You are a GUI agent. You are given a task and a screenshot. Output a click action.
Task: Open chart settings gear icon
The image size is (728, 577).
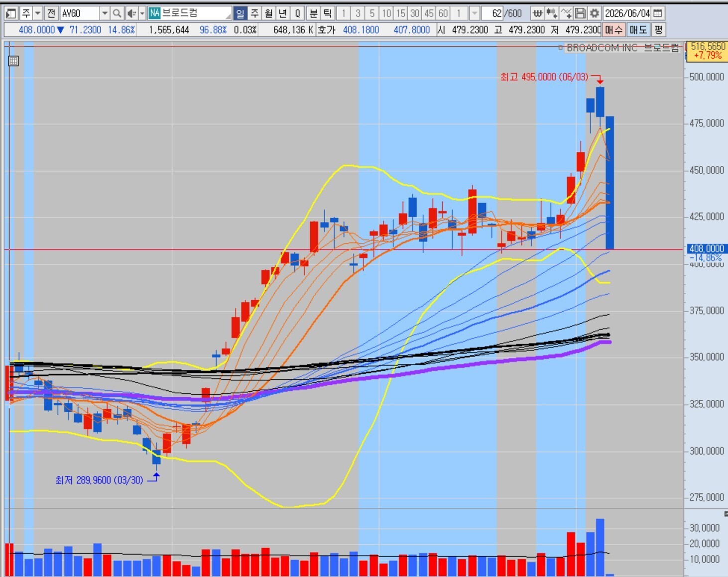(x=594, y=13)
